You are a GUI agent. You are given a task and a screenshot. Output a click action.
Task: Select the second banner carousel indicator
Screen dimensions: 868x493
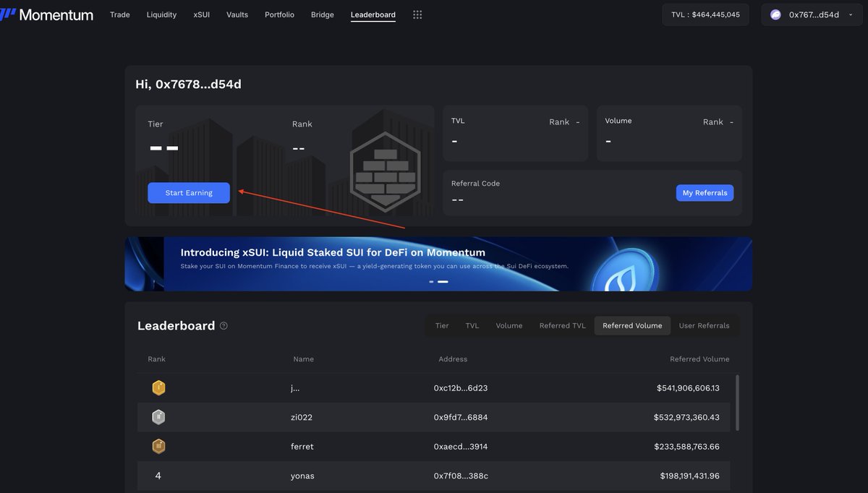pyautogui.click(x=443, y=281)
